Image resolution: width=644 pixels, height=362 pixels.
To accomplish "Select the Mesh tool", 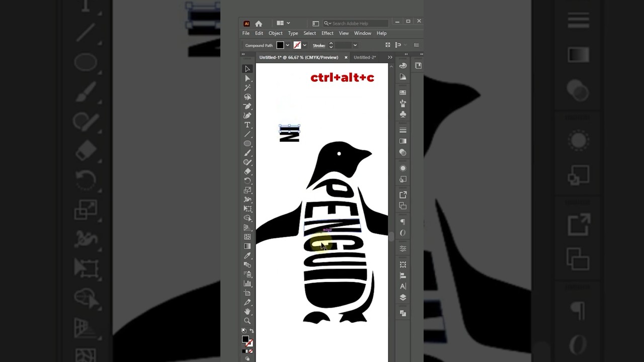I will pos(248,237).
